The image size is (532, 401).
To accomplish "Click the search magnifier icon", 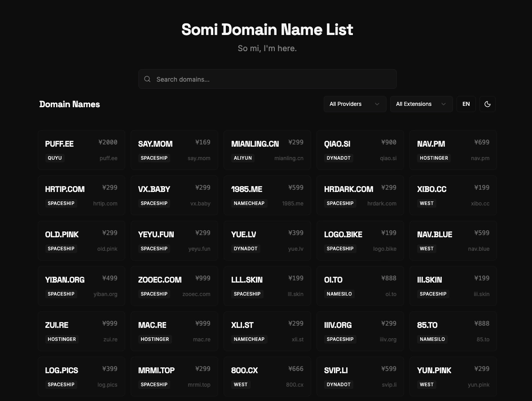I will [147, 79].
